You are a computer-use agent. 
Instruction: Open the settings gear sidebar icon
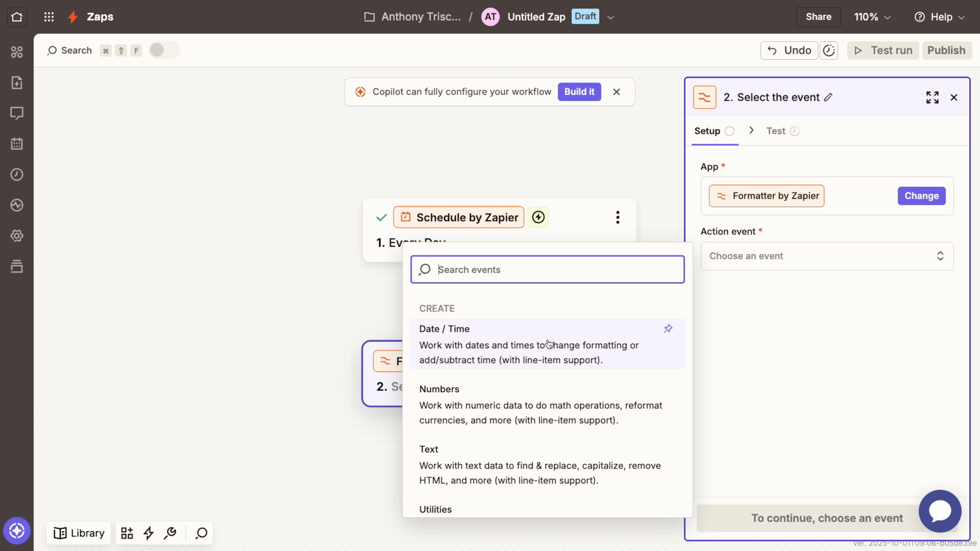point(17,236)
